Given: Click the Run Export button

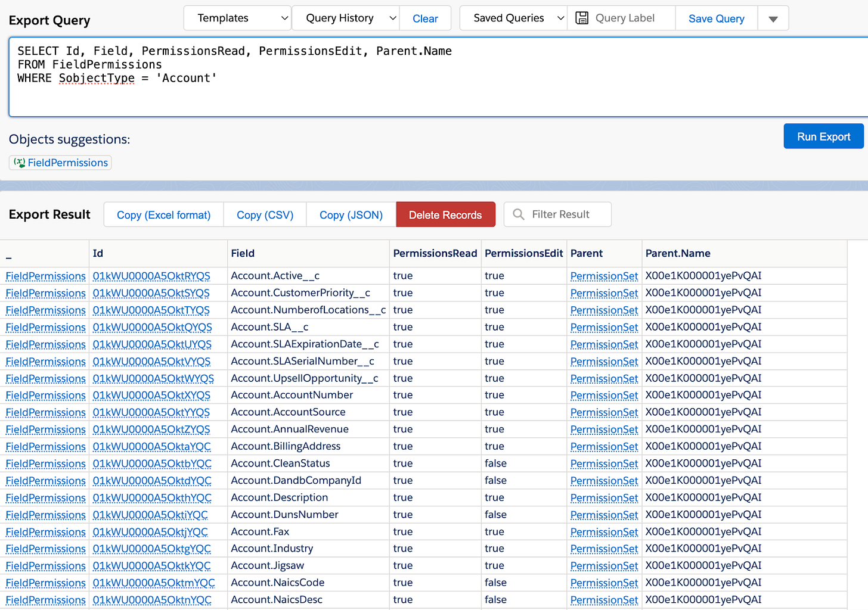Looking at the screenshot, I should pyautogui.click(x=823, y=136).
